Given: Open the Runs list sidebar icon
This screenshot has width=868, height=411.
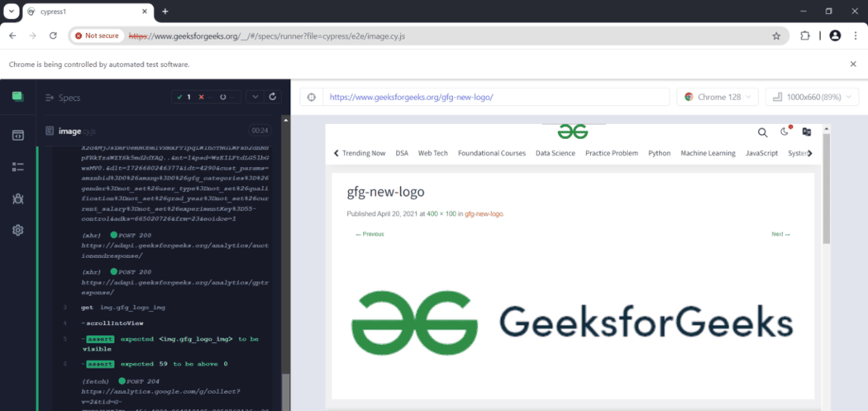Looking at the screenshot, I should click(x=17, y=167).
